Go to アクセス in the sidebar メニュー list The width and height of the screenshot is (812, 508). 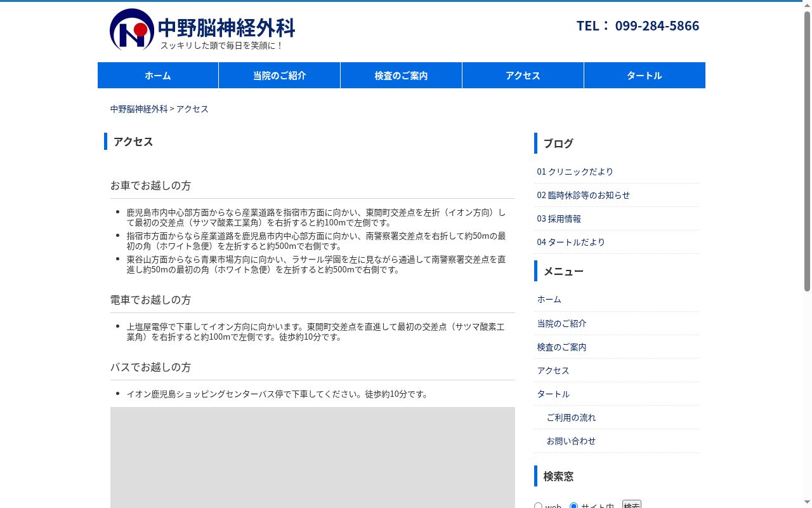click(553, 370)
